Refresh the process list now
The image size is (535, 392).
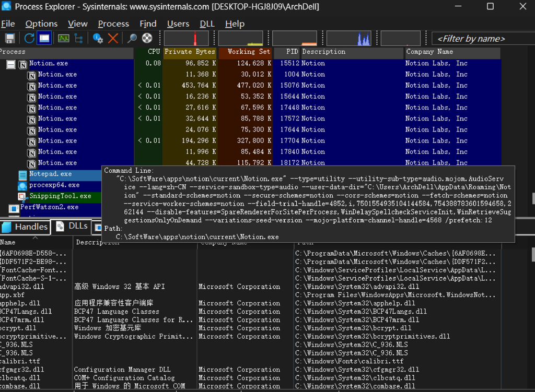click(29, 38)
